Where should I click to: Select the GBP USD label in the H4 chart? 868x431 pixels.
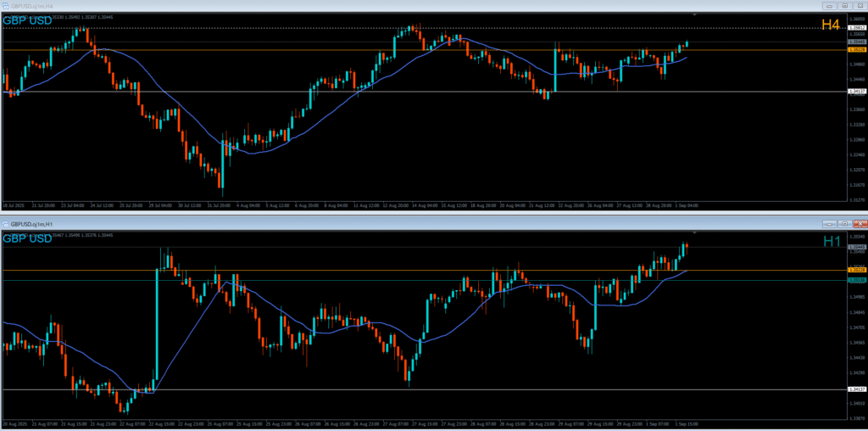tap(27, 20)
